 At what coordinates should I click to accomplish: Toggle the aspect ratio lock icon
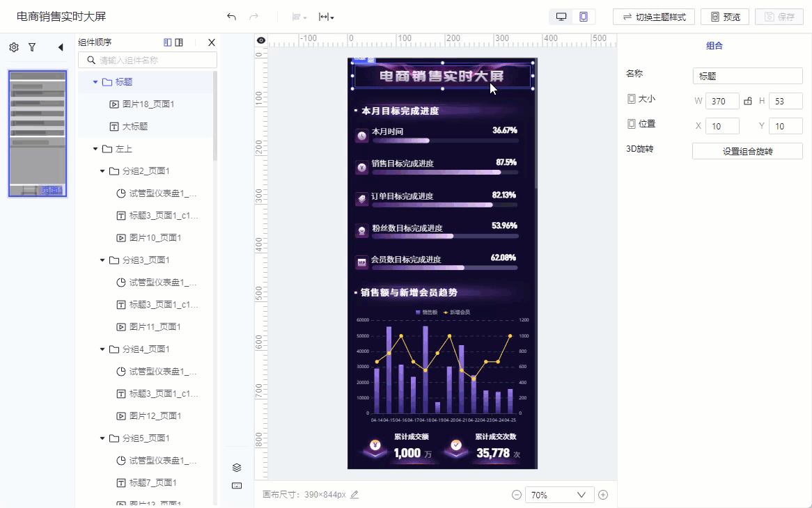748,101
